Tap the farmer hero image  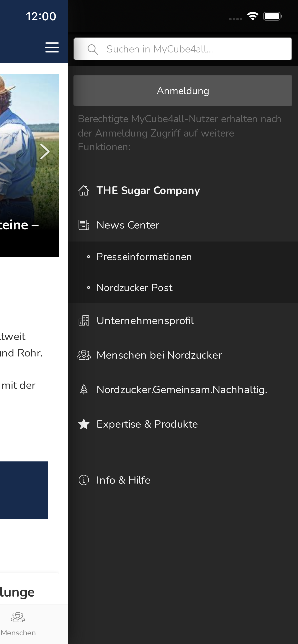point(29,166)
